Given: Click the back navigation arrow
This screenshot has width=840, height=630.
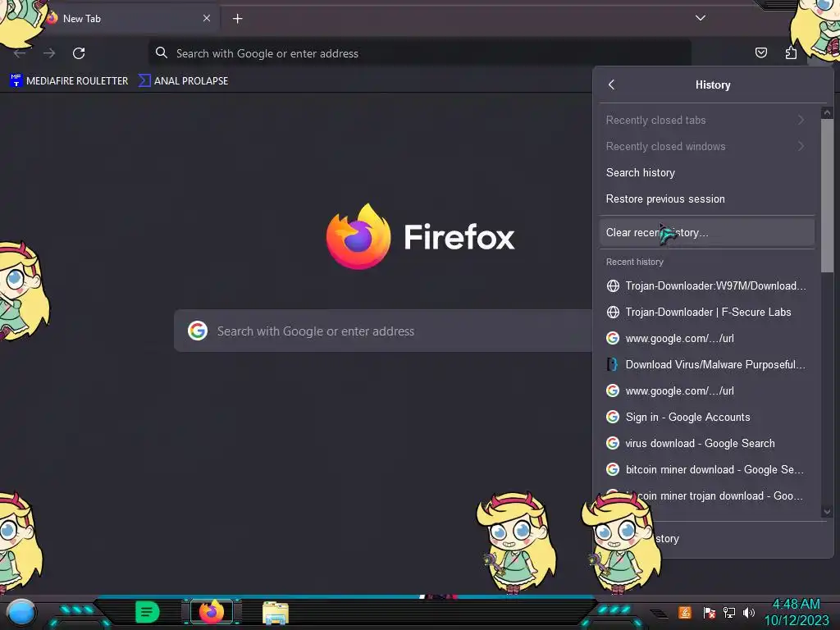Looking at the screenshot, I should click(x=20, y=53).
